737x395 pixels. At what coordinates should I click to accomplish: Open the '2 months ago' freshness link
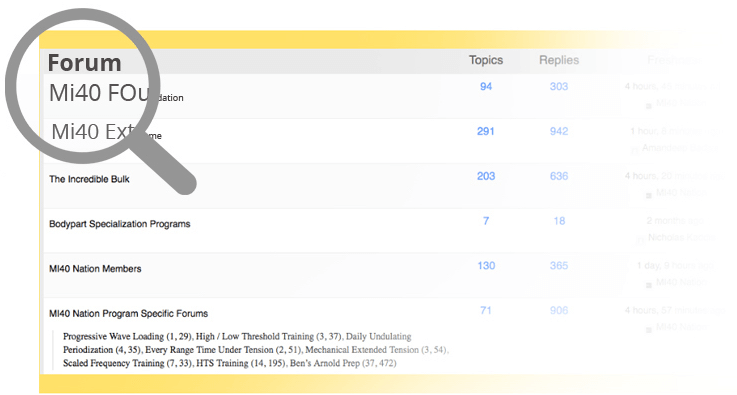675,221
